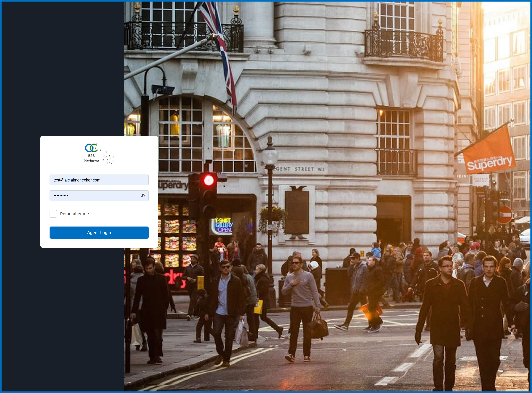
Task: Click inside the test@aiclaimchecker.com field
Action: (99, 180)
